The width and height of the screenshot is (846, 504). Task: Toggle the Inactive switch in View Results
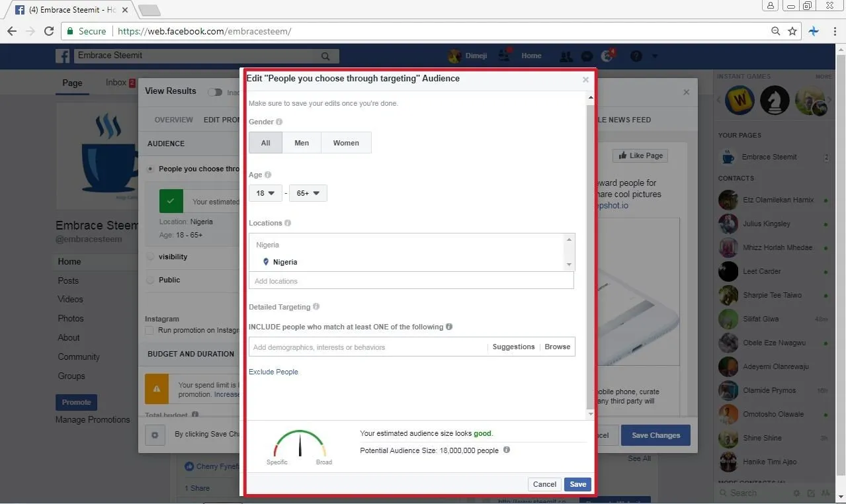[215, 93]
